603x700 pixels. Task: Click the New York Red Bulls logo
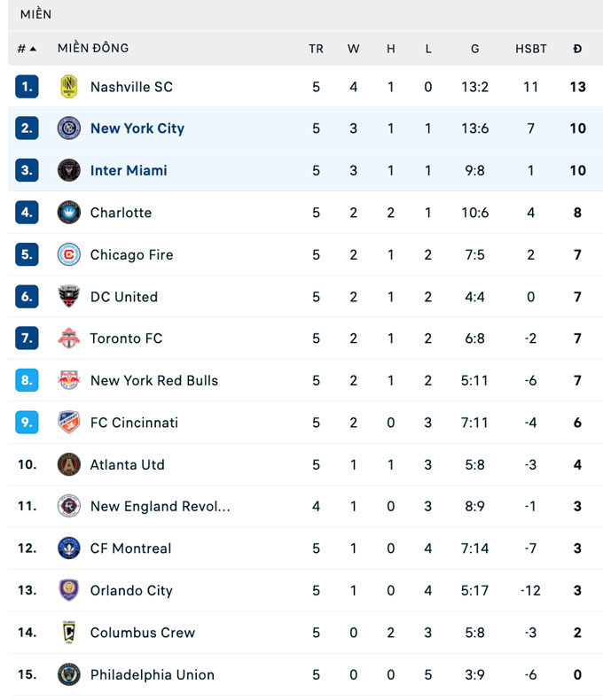(68, 380)
